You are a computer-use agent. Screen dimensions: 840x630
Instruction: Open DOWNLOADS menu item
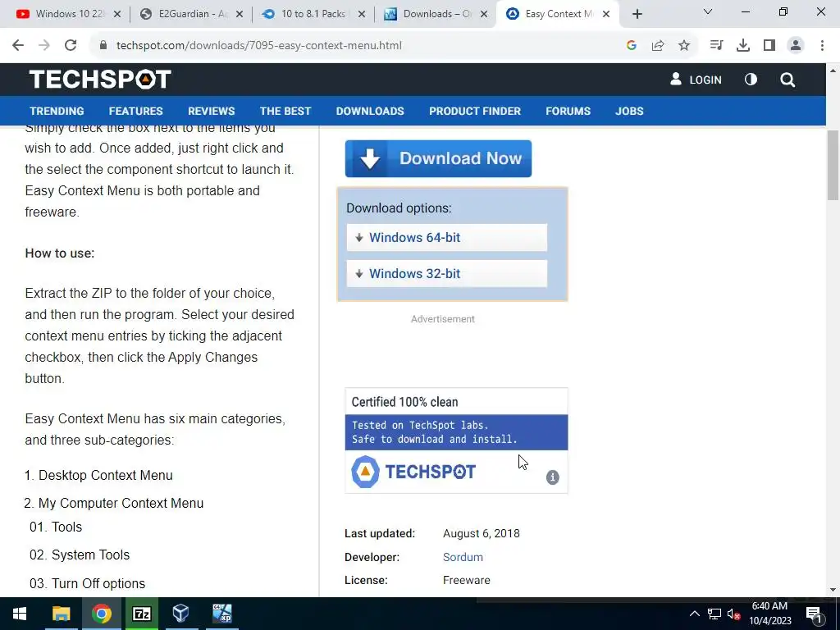[x=370, y=111]
